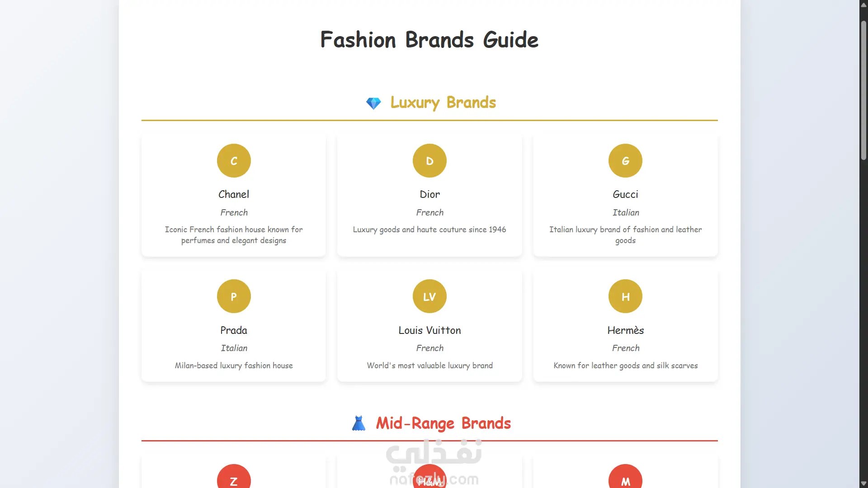Click the Chanel brand name

coord(234,194)
